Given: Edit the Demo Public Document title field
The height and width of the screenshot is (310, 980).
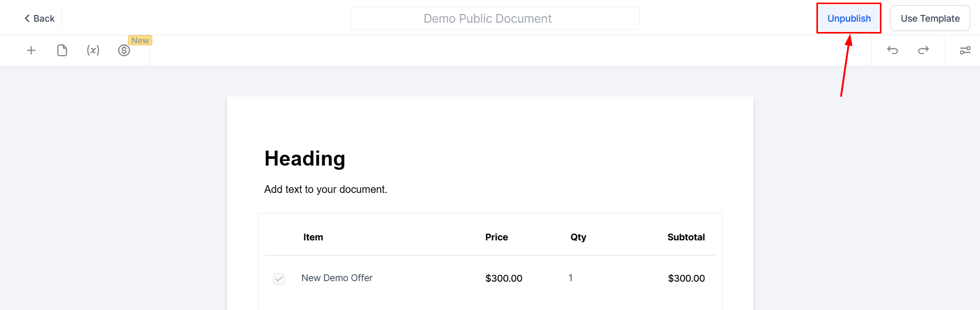Looking at the screenshot, I should (495, 19).
